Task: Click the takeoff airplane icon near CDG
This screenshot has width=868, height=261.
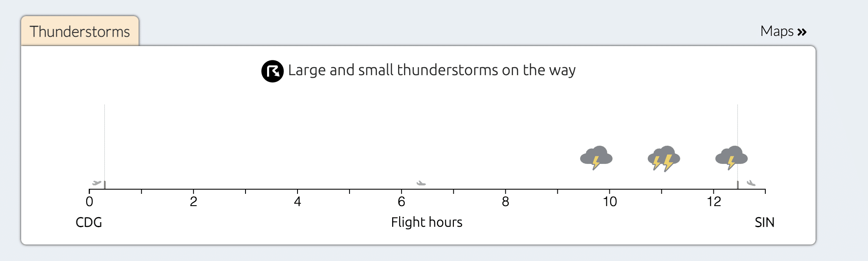Action: (x=97, y=183)
